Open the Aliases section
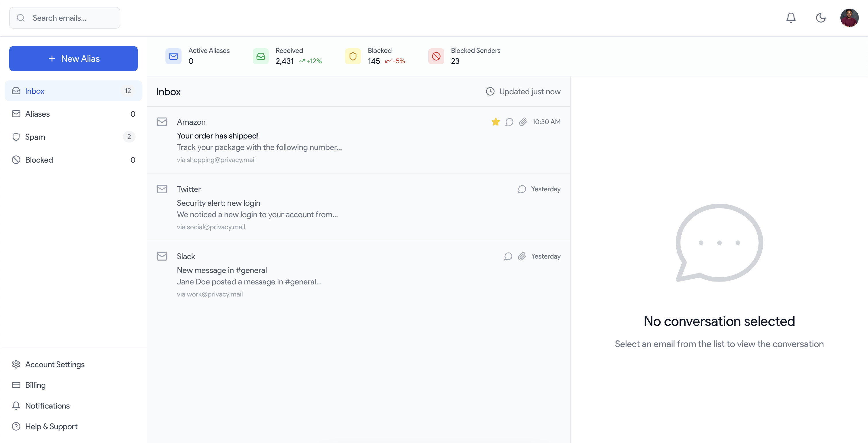The width and height of the screenshot is (868, 443). tap(74, 114)
